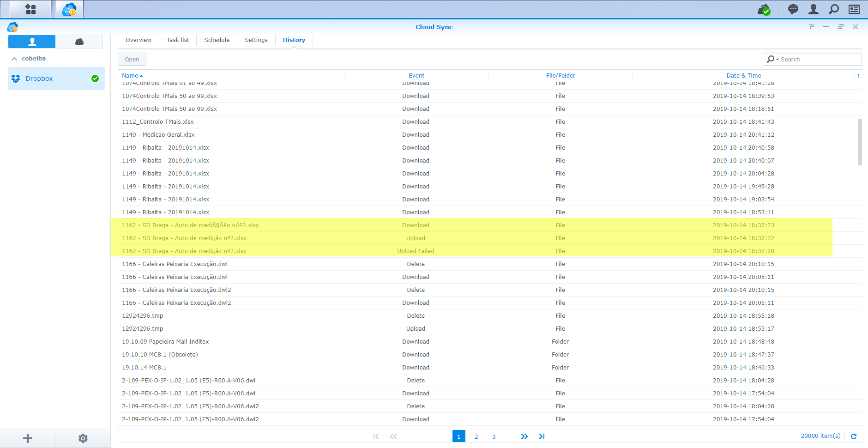868x448 pixels.
Task: Open the DSM search magnifier icon
Action: click(x=834, y=9)
